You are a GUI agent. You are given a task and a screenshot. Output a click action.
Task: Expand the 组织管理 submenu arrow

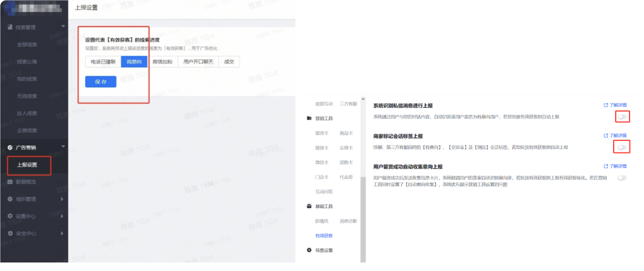click(63, 199)
